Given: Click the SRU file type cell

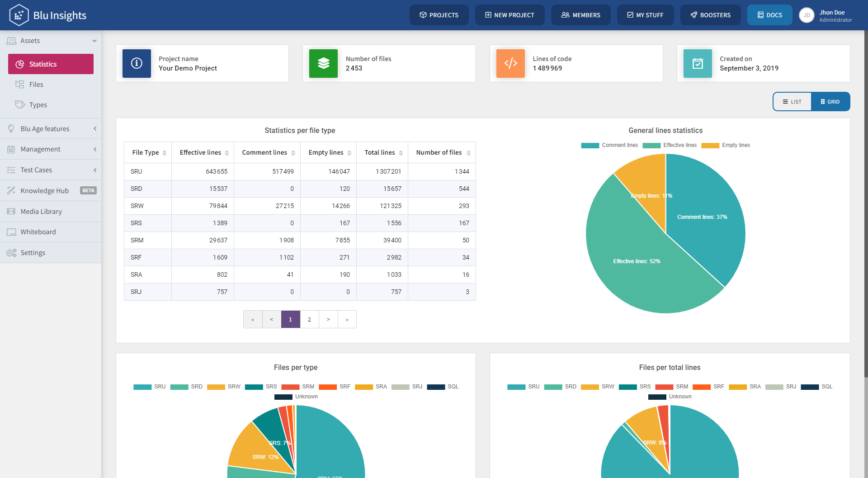Looking at the screenshot, I should (x=148, y=171).
